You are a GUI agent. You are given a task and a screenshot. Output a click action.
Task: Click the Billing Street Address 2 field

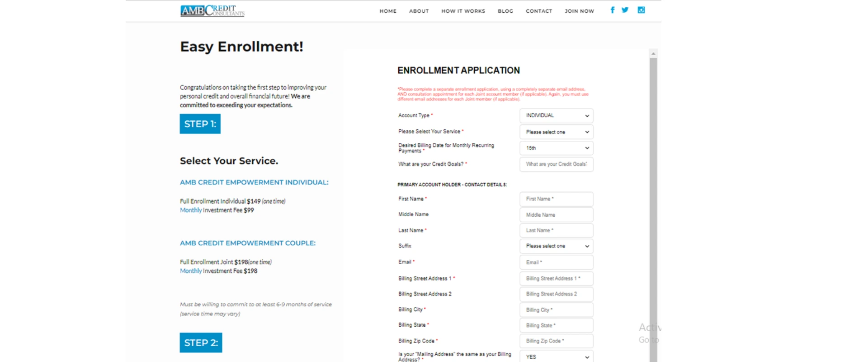(557, 294)
